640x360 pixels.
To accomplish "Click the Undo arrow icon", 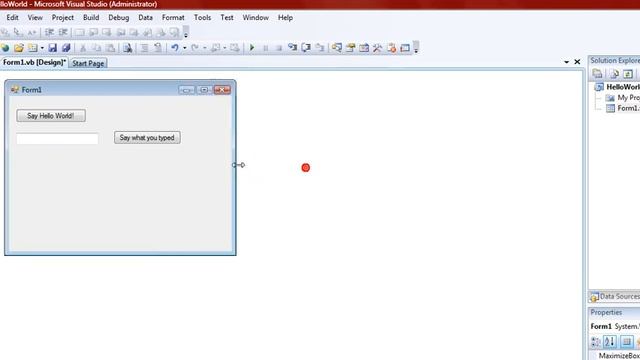I will pos(175,48).
